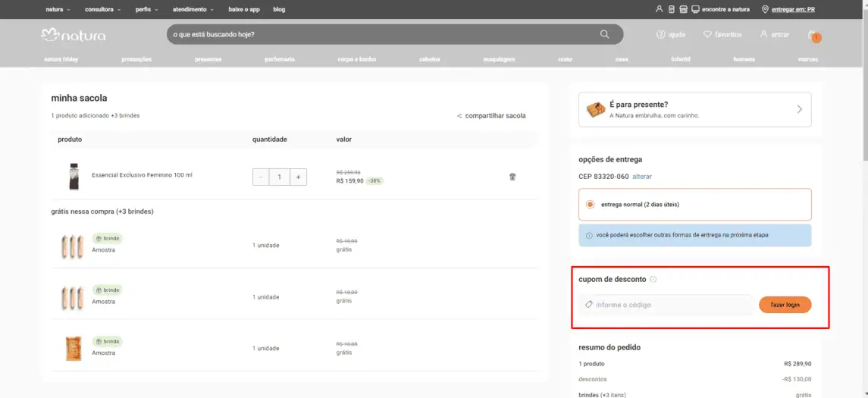Click the ajuda text link

coord(676,34)
